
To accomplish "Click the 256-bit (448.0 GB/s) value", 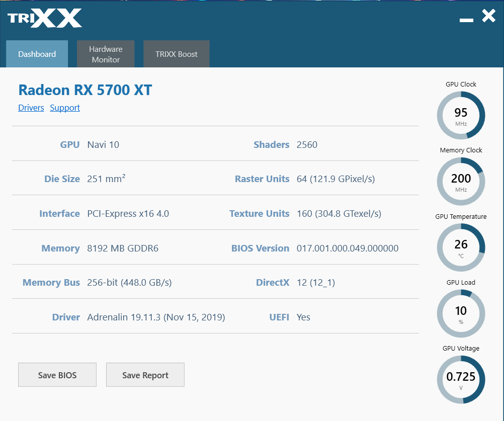I will coord(129,283).
